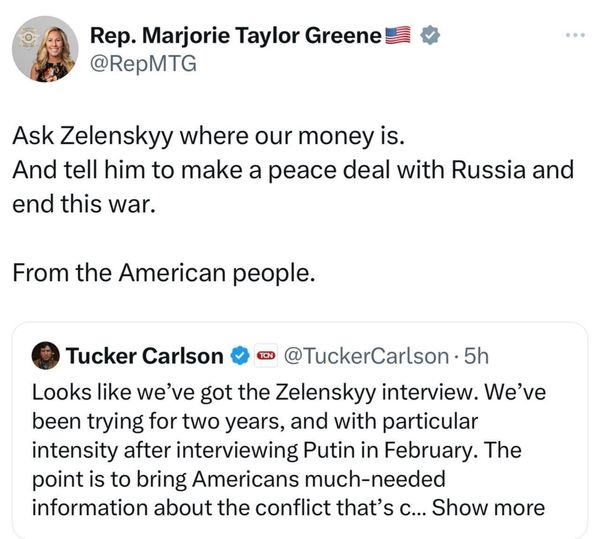Click the red TCN affiliation badge
Image resolution: width=600 pixels, height=539 pixels.
point(266,355)
